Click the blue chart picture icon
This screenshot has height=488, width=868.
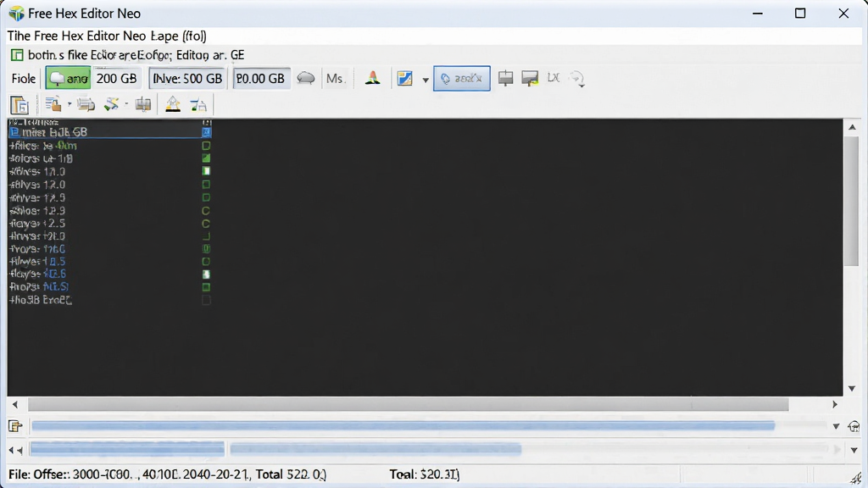[x=404, y=78]
